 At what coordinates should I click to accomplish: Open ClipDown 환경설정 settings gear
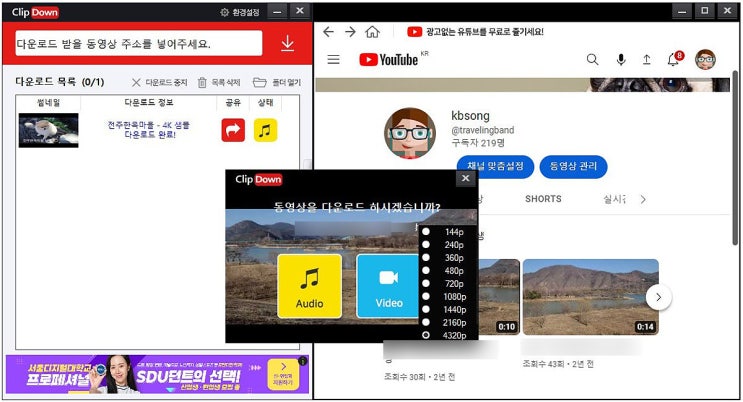coord(225,12)
